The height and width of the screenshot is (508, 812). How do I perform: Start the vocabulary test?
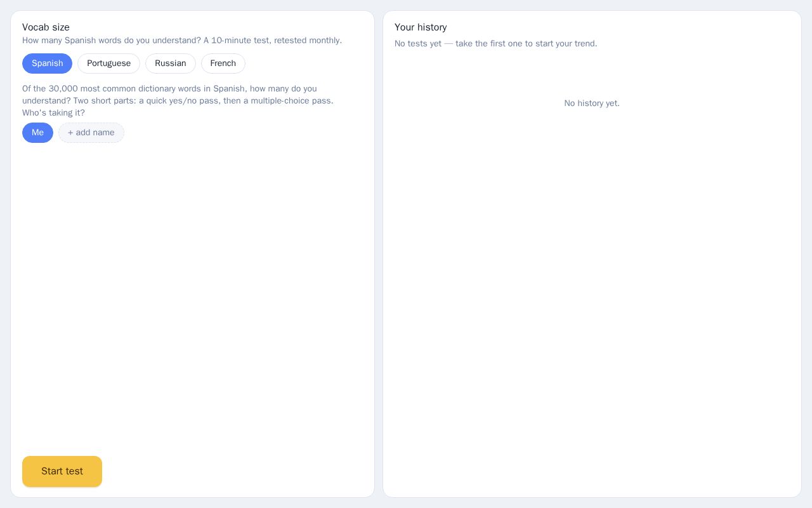[x=62, y=471]
